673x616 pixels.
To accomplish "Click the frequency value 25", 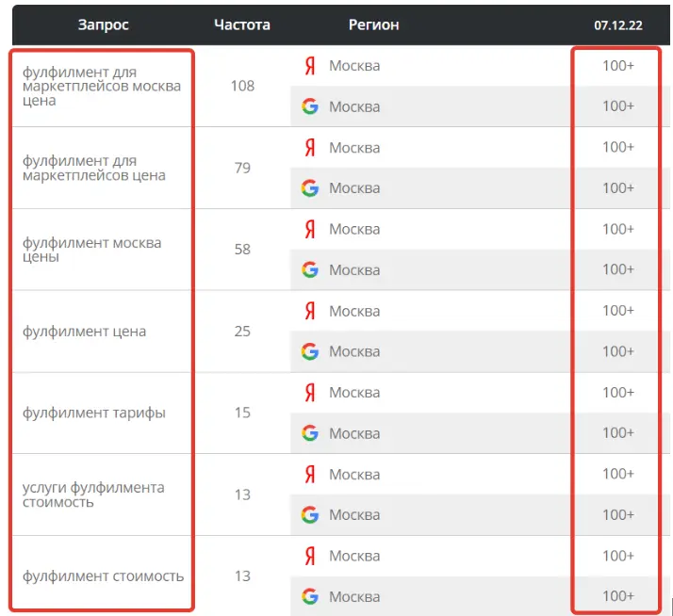I will [x=242, y=332].
